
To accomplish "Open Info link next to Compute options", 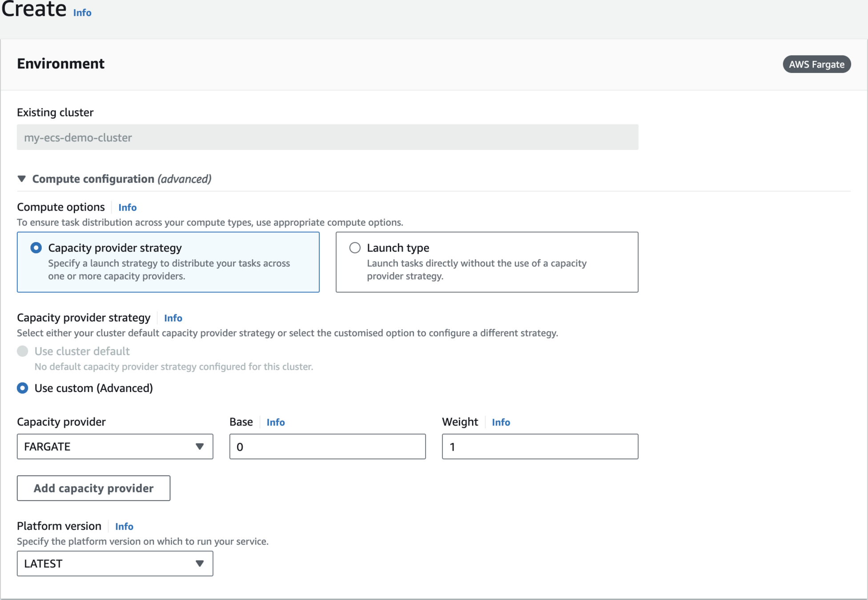I will [127, 208].
